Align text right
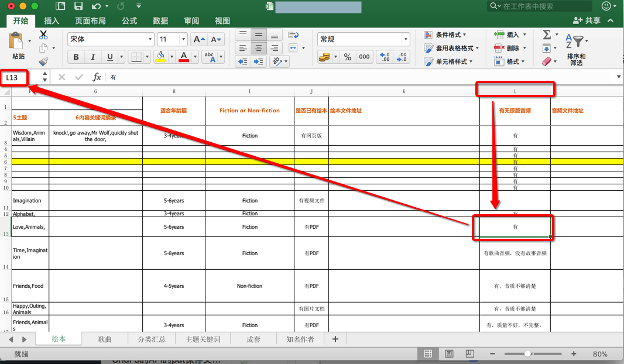Image resolution: width=624 pixels, height=364 pixels. pyautogui.click(x=274, y=48)
